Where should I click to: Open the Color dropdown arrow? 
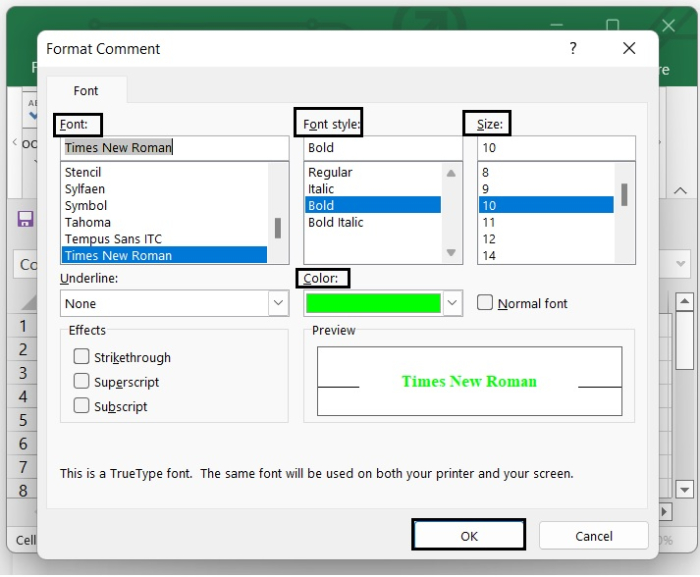(x=452, y=303)
